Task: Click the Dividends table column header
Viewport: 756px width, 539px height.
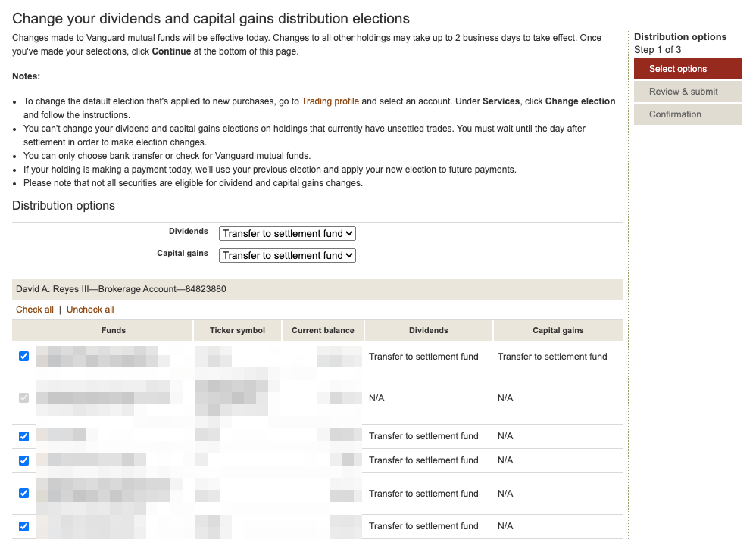Action: click(429, 330)
